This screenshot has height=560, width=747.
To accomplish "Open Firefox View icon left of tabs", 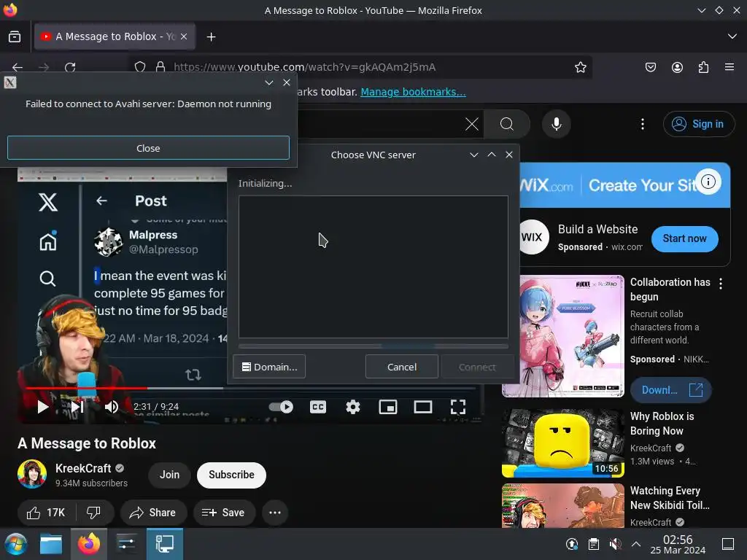I will pyautogui.click(x=15, y=36).
